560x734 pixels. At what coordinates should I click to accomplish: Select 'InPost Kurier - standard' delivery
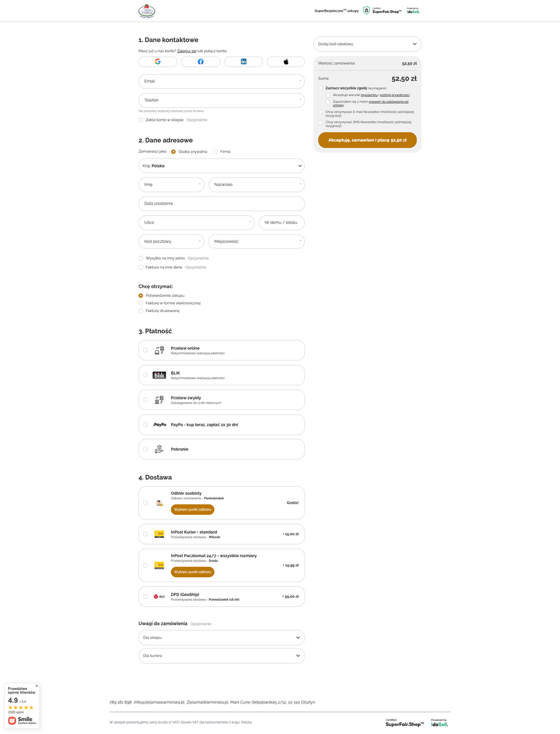tap(146, 534)
